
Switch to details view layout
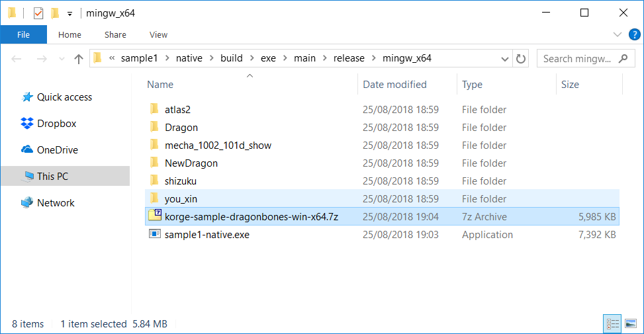coord(613,324)
